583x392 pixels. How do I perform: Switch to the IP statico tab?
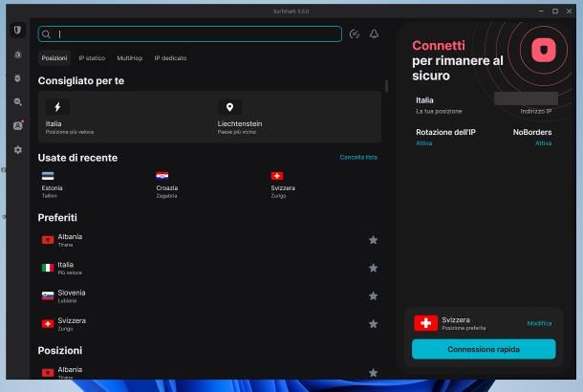click(x=92, y=58)
